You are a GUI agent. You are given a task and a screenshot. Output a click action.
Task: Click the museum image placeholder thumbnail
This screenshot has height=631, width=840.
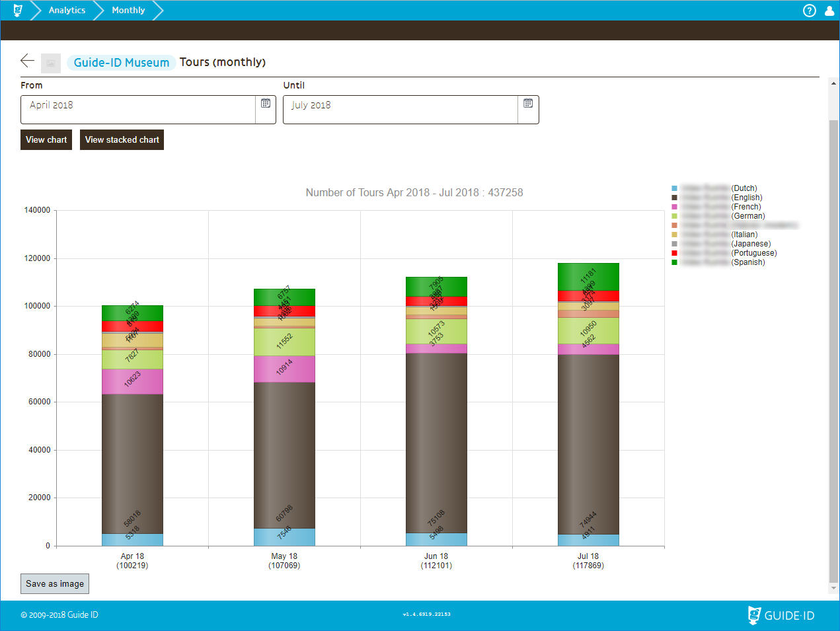pyautogui.click(x=51, y=63)
